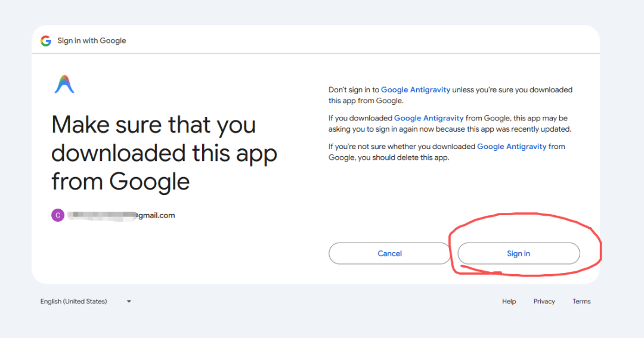Click Google Antigravity link in "Don't sign in" sentence
644x338 pixels.
pyautogui.click(x=416, y=90)
